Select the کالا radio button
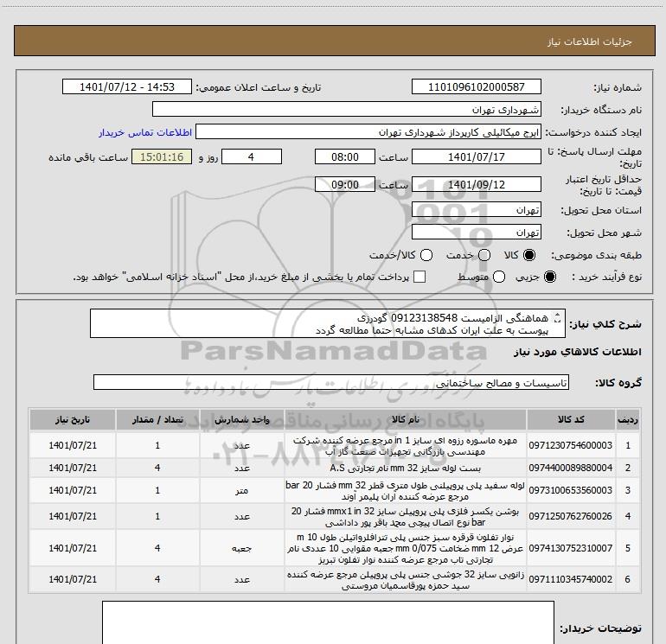The height and width of the screenshot is (644, 666). tap(529, 255)
